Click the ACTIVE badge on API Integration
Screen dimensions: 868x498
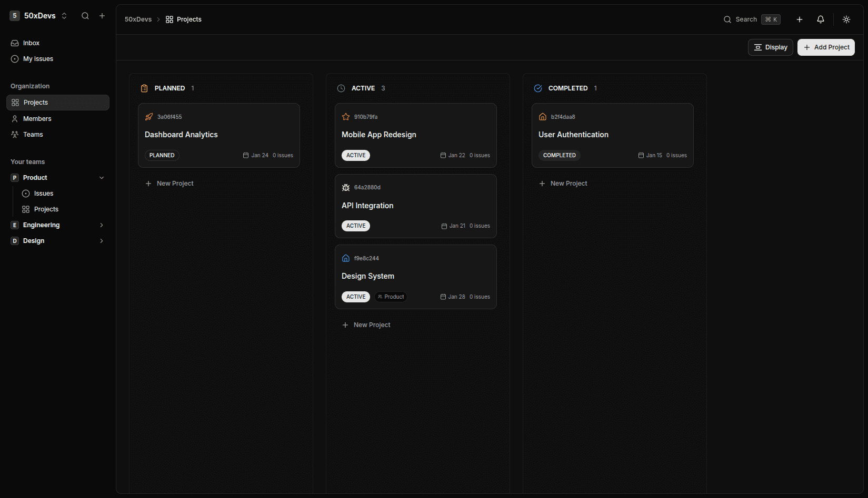click(x=355, y=225)
